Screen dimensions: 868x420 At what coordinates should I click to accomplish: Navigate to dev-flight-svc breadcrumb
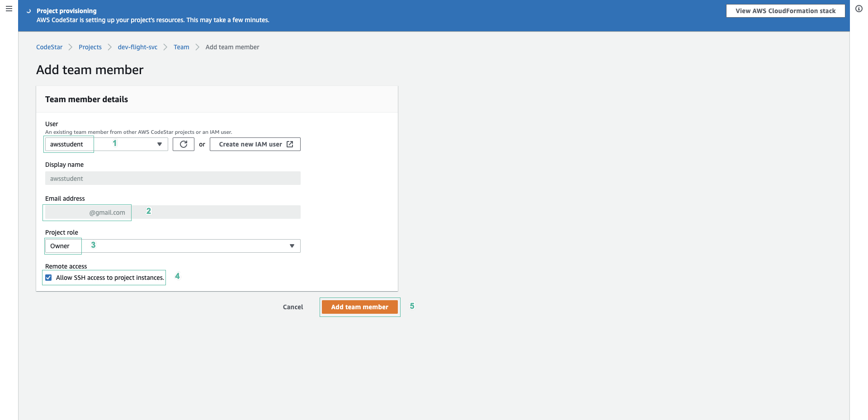click(137, 47)
